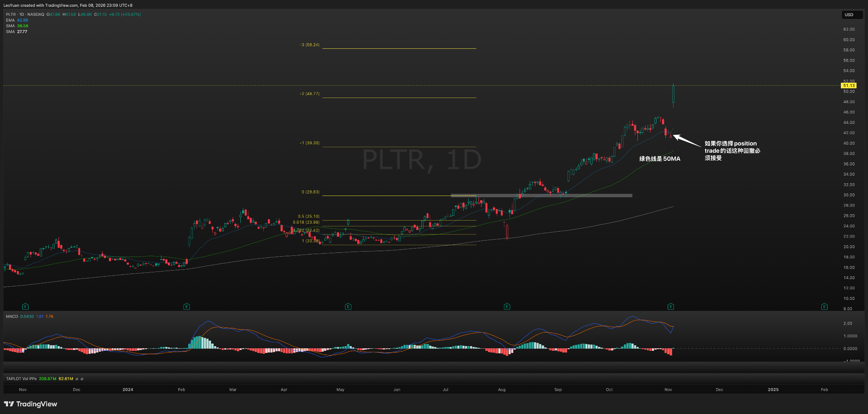Viewport: 868px width, 414px height.
Task: Open the future earnings icon near February 2025
Action: (x=824, y=306)
